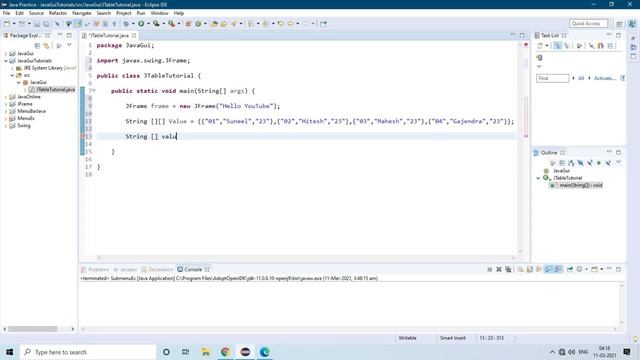This screenshot has width=640, height=360.
Task: Collapse JTableTutorial in Outline
Action: [x=538, y=178]
